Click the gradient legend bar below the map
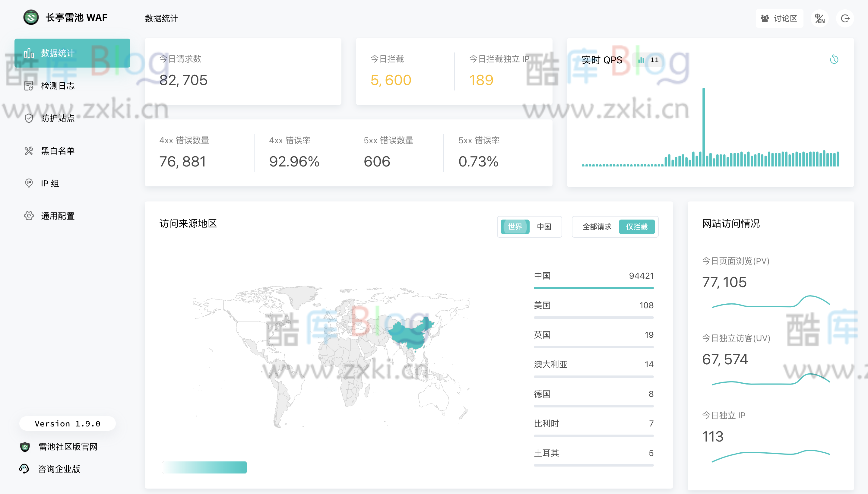Viewport: 868px width, 494px height. tap(204, 467)
